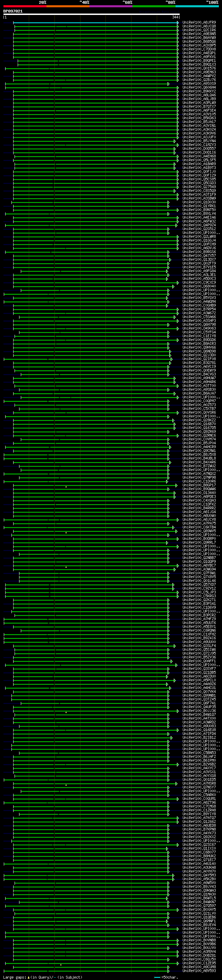Image resolution: width=222 pixels, height=980 pixels.
Task: Select subject UniRef100_A6DVJ6
Action: click(199, 248)
